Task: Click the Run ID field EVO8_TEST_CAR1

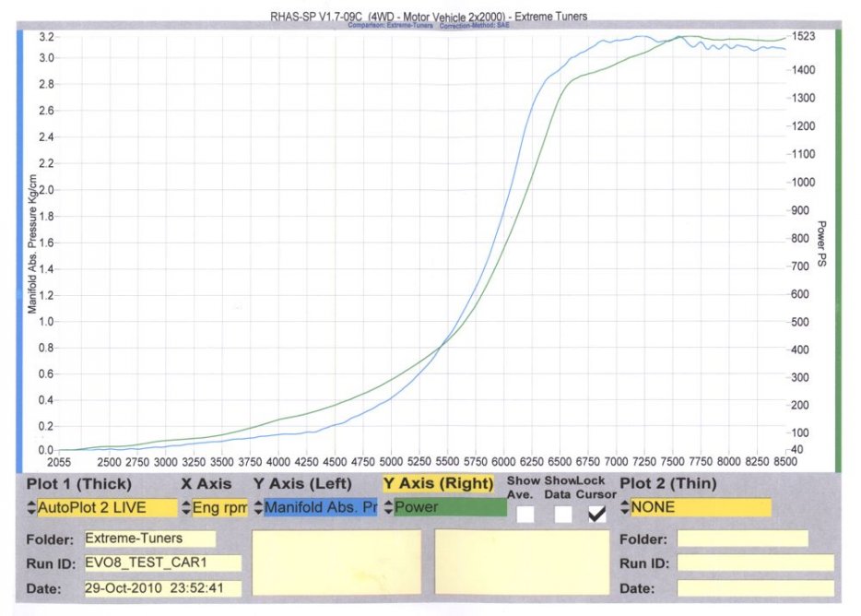Action: 162,563
